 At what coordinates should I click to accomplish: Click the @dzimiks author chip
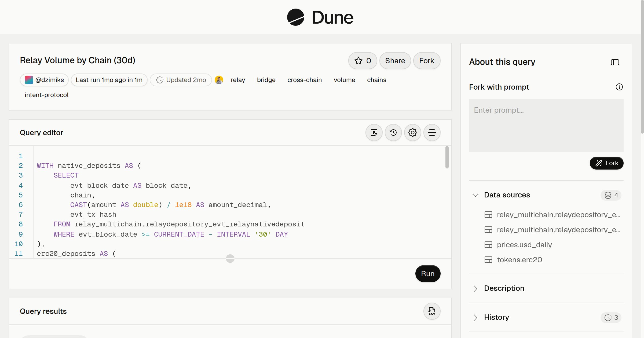point(44,80)
